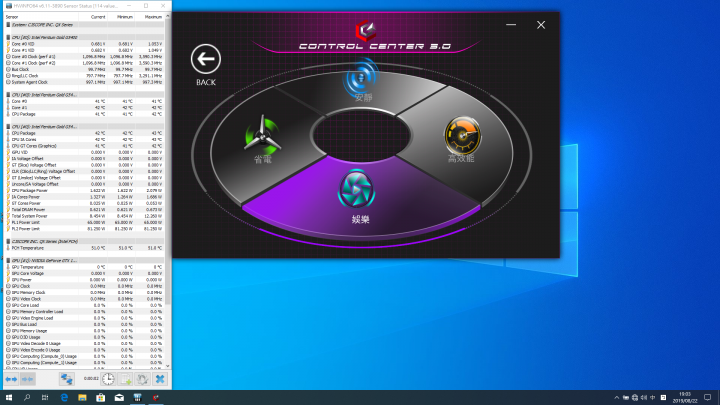Open the taskbar volume speaker icon
The image size is (720, 405).
(x=644, y=398)
